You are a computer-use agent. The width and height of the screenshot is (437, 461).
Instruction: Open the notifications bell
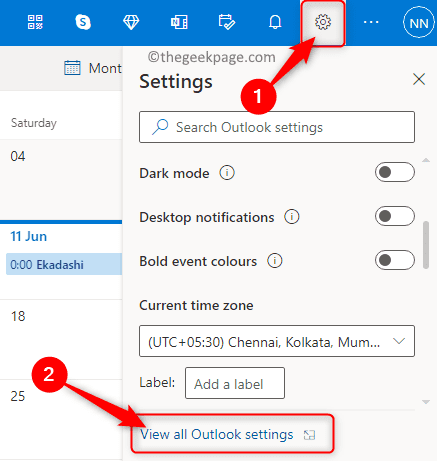[x=275, y=22]
